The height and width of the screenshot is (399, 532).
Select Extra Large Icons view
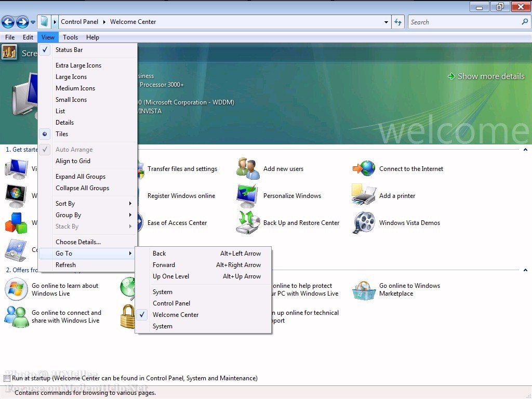[88, 65]
